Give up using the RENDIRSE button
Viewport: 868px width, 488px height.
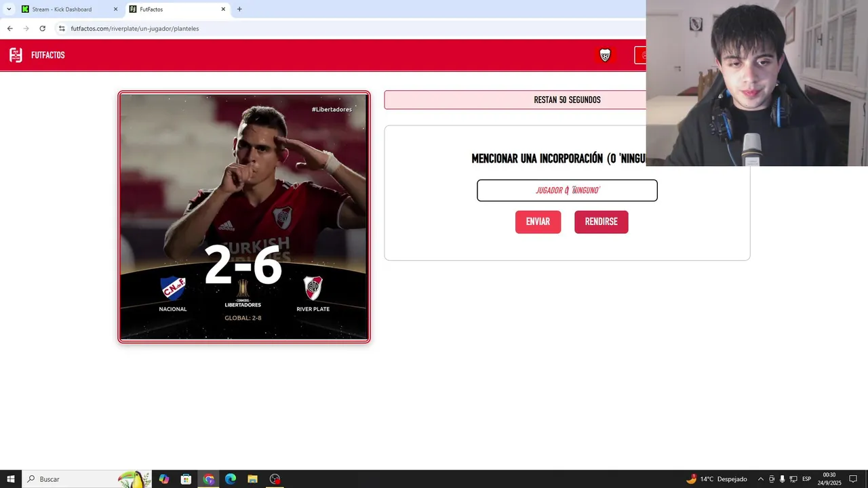point(601,222)
